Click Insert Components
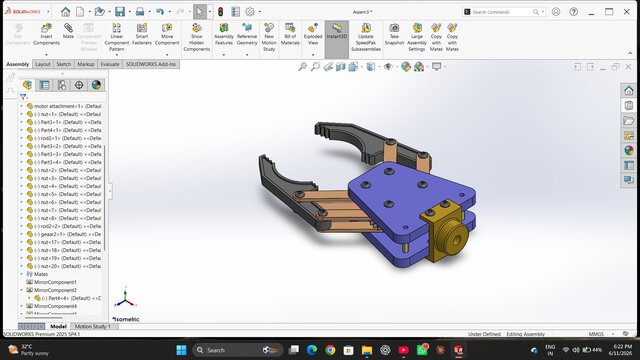This screenshot has width=640, height=360. tap(46, 34)
